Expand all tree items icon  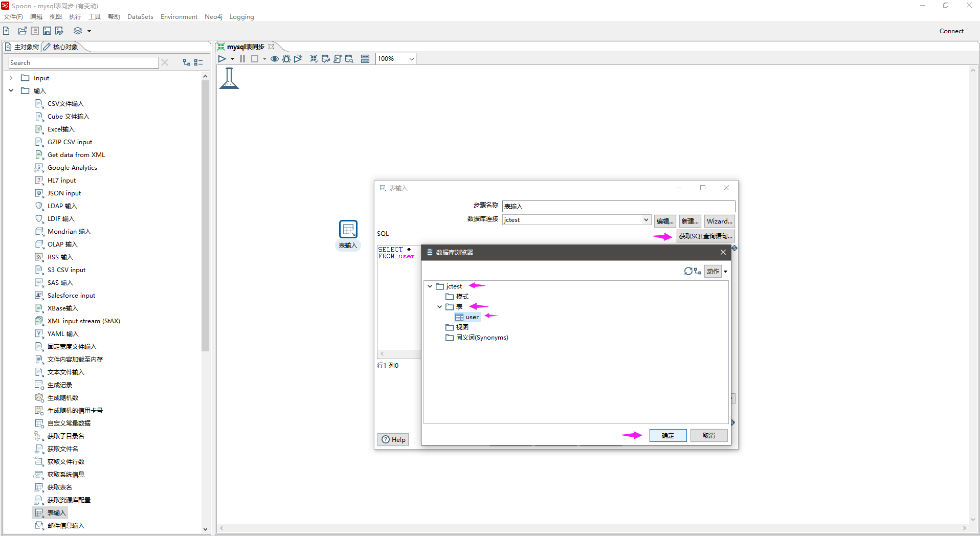pyautogui.click(x=187, y=62)
